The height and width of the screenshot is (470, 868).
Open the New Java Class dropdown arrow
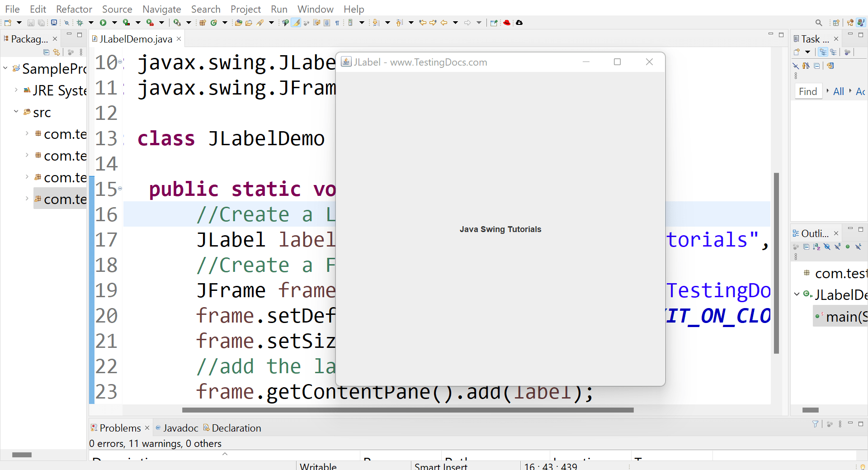coord(225,23)
